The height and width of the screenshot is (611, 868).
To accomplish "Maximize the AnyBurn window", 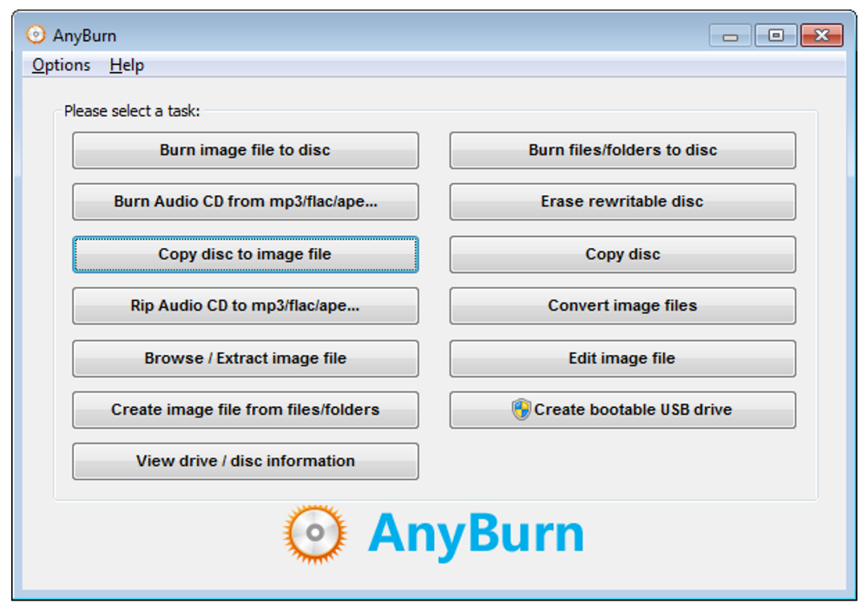I will [x=776, y=36].
